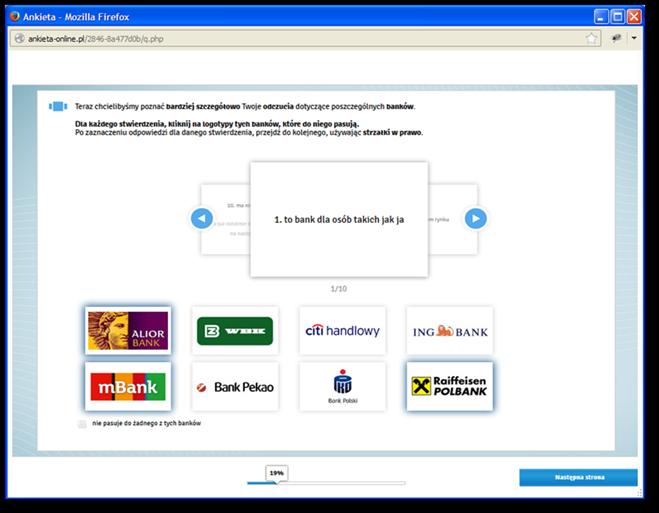Select the BZ WBK bank logo
The height and width of the screenshot is (513, 659).
coord(235,331)
